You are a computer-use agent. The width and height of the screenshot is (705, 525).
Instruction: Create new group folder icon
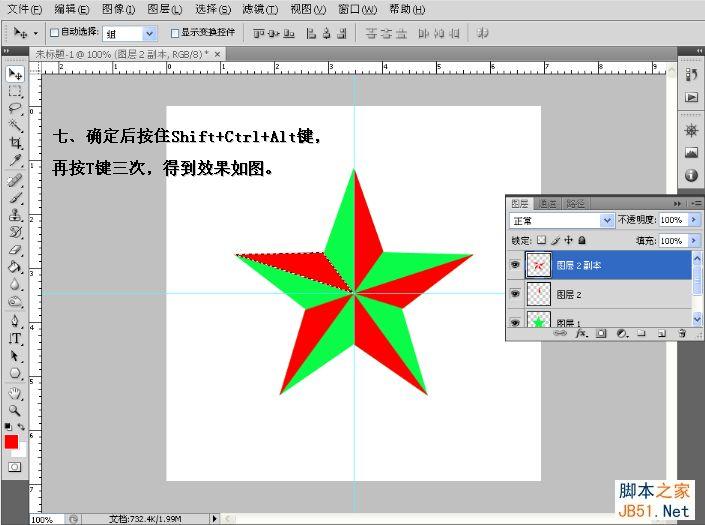coord(642,333)
